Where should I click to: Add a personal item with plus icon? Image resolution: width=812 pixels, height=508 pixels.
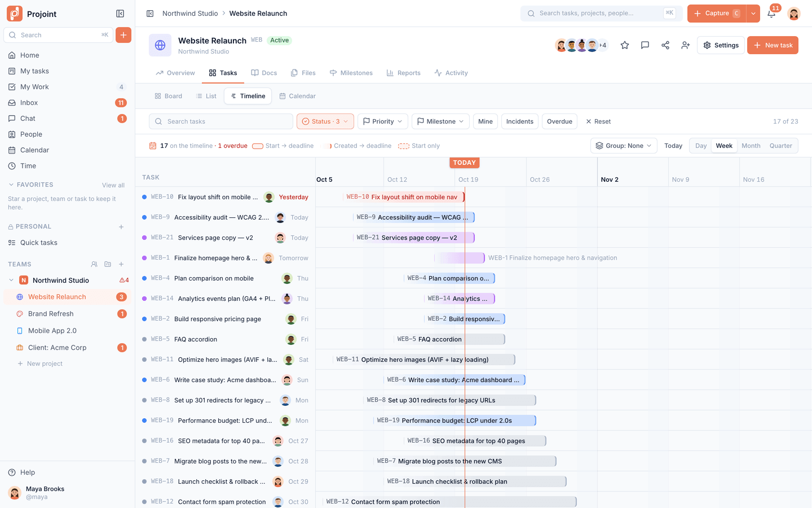click(x=121, y=227)
